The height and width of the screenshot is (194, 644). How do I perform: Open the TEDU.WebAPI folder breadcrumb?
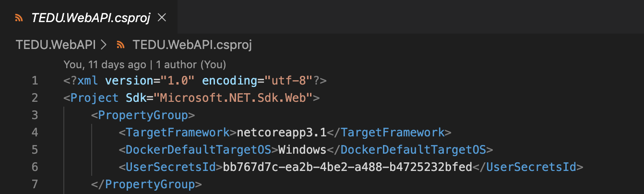point(55,45)
